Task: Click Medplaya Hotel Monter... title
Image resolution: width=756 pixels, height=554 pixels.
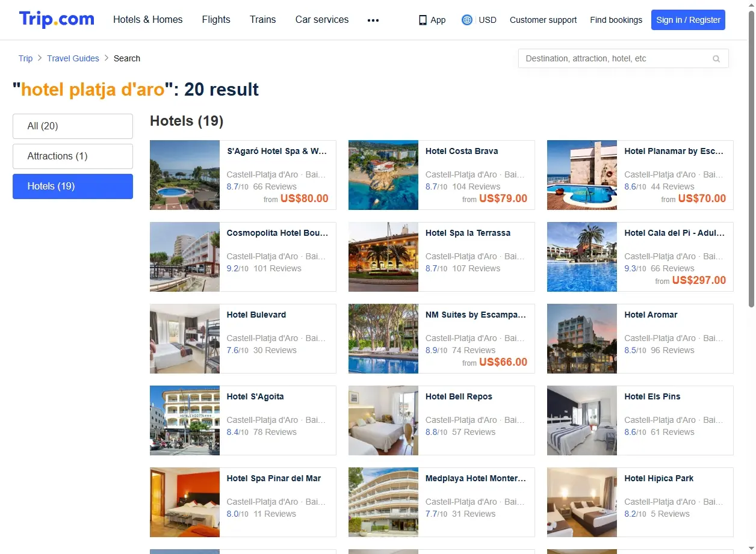Action: point(476,478)
